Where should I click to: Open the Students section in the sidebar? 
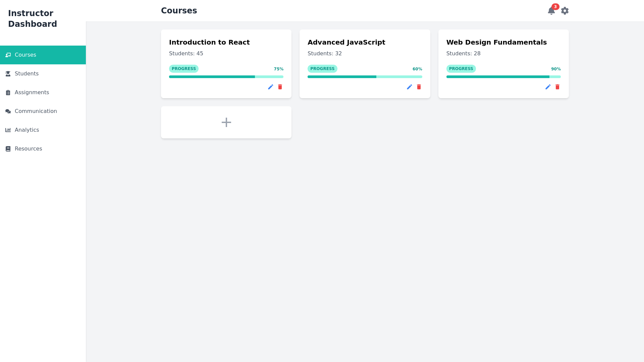coord(26,73)
